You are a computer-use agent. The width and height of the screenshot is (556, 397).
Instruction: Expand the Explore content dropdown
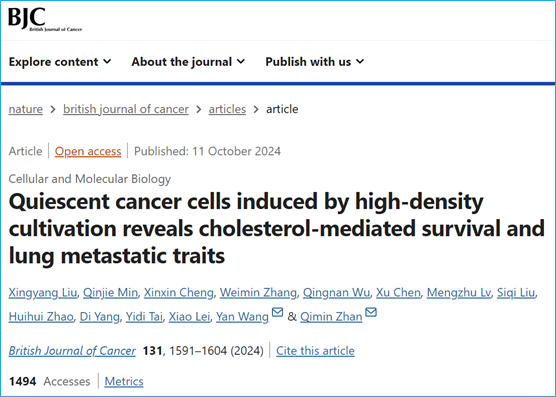pyautogui.click(x=60, y=62)
